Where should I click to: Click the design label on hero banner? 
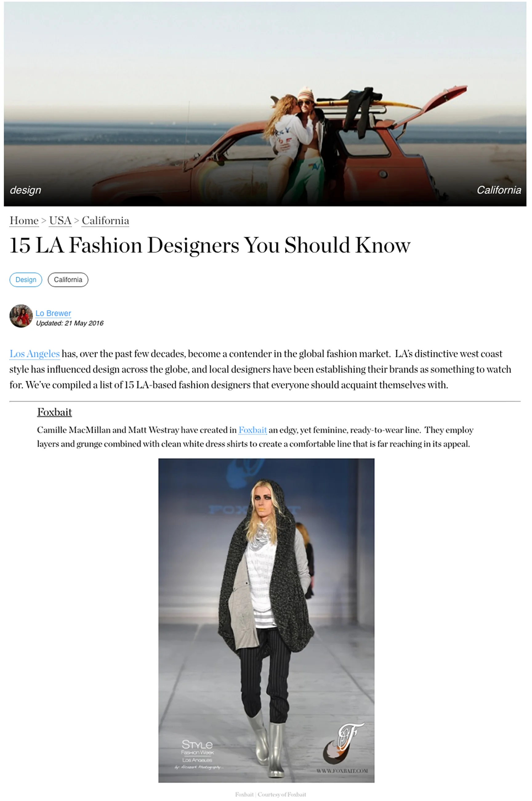click(x=26, y=190)
